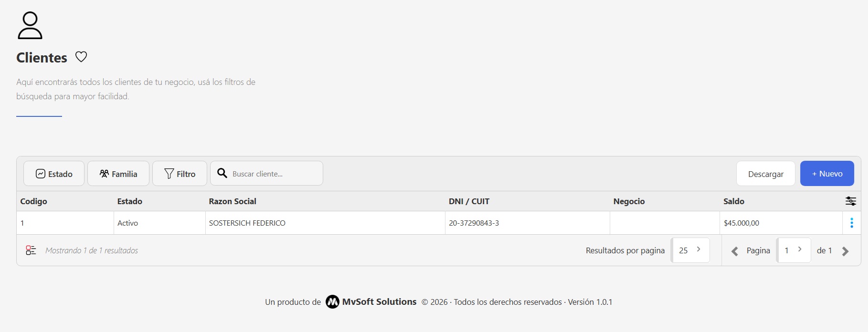
Task: Open the Familia filter
Action: 118,174
